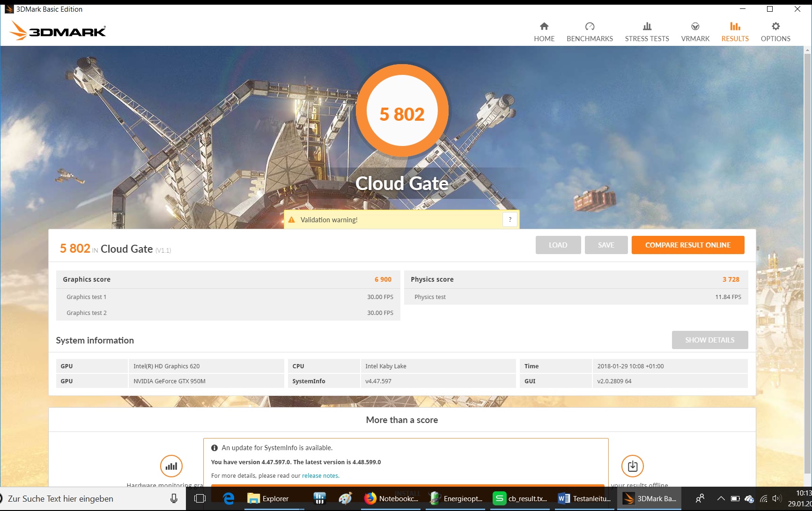Go to the Home tab
Viewport: 812px width, 511px height.
point(544,32)
